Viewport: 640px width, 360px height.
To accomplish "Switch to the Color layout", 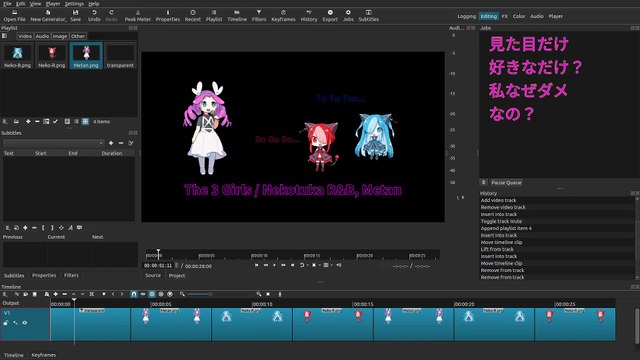I will [x=519, y=16].
